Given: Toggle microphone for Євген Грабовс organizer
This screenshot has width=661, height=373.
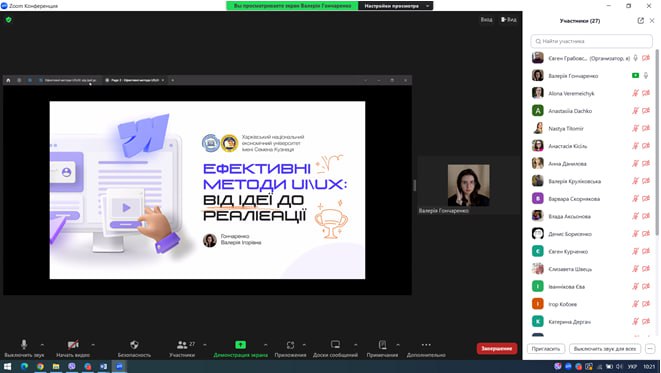Looking at the screenshot, I should pos(636,58).
